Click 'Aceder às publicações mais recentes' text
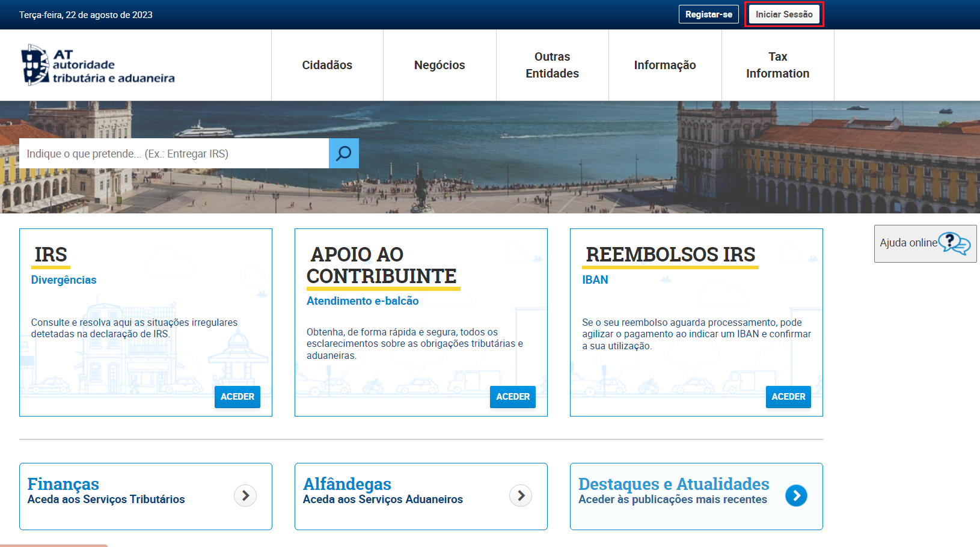Viewport: 980px width, 547px height. pos(673,500)
